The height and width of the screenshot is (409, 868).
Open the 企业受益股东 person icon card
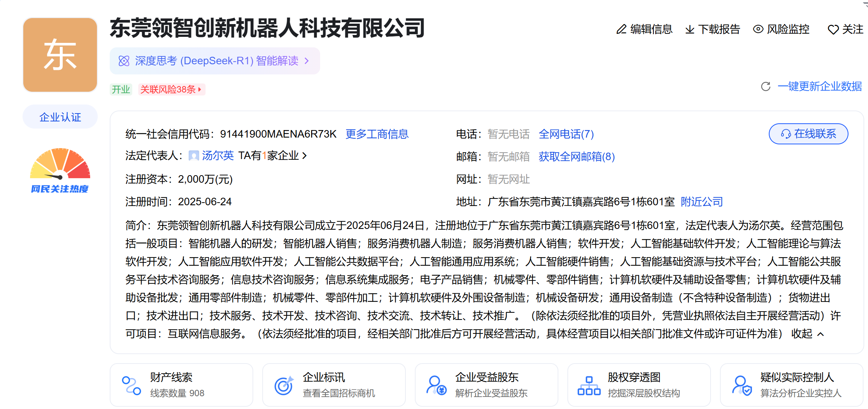(436, 385)
